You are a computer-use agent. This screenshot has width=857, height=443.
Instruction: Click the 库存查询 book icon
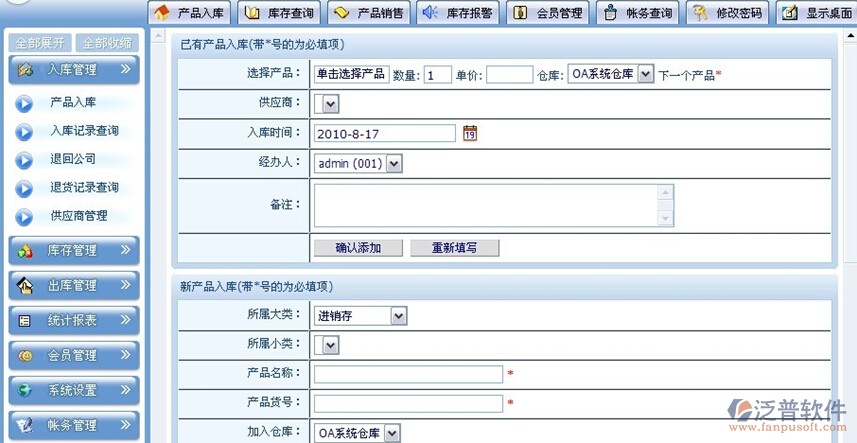252,13
